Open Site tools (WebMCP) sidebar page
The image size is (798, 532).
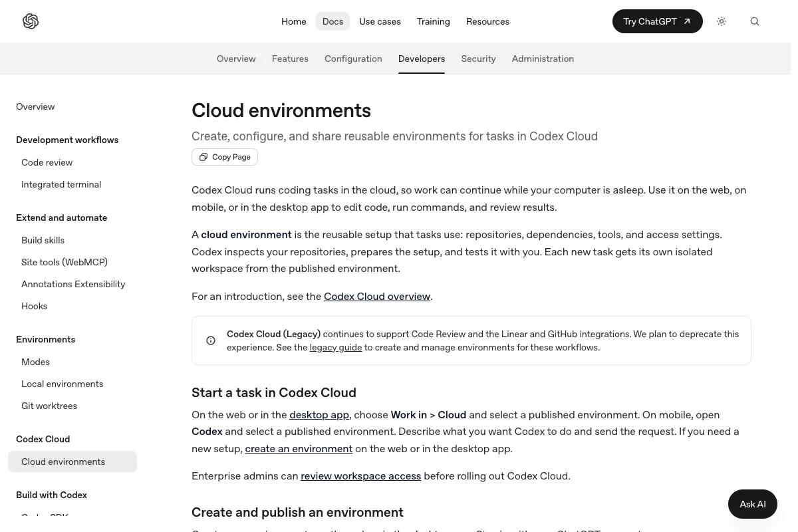[x=65, y=262]
